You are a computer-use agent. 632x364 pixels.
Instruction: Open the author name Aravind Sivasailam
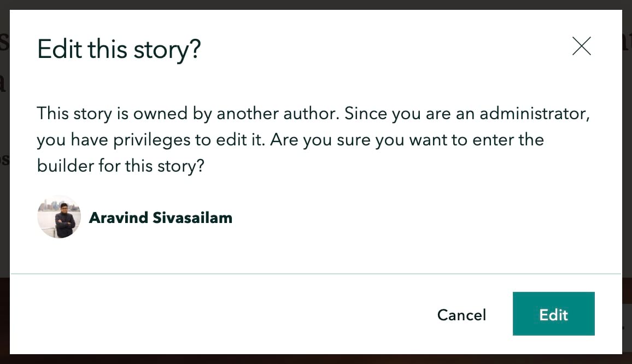[x=160, y=218]
